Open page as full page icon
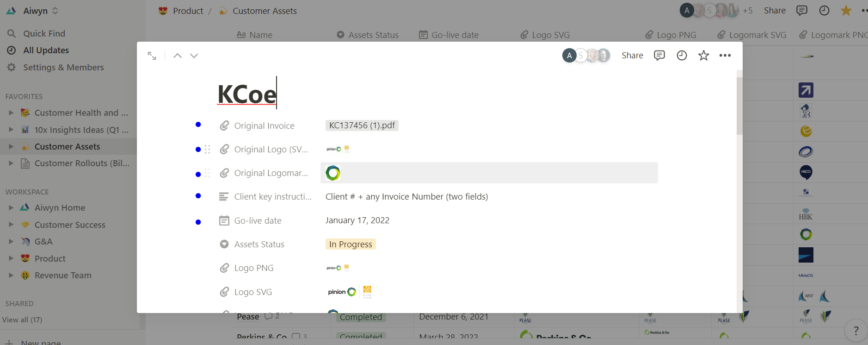This screenshot has height=345, width=868. click(x=152, y=56)
